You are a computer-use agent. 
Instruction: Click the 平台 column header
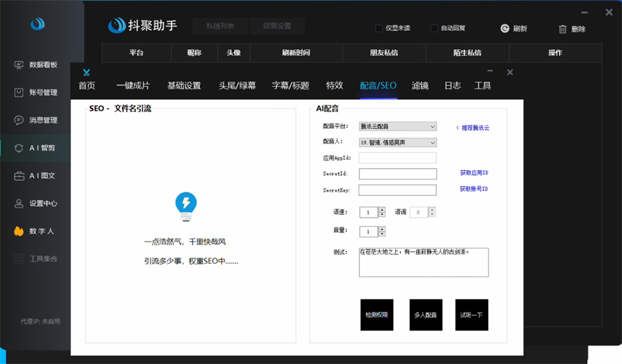[x=137, y=52]
